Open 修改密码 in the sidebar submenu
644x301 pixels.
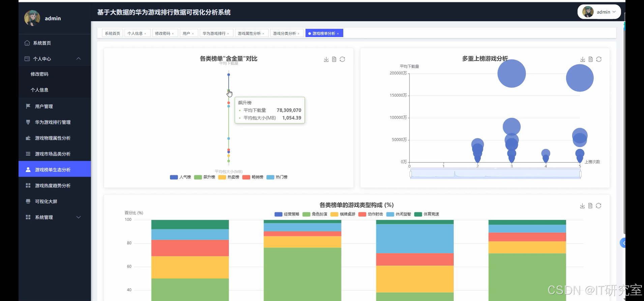pos(39,74)
